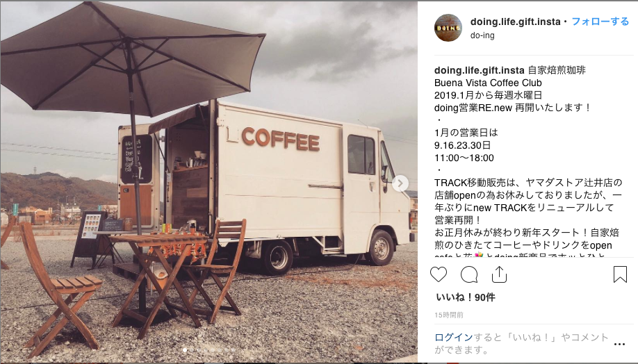Click the comment prompt text beside ログイン

[522, 343]
